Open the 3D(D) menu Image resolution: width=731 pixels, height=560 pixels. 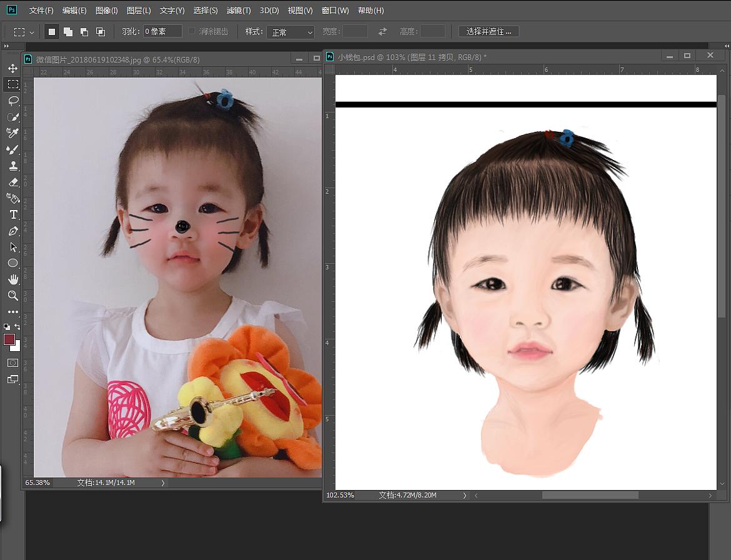point(269,10)
